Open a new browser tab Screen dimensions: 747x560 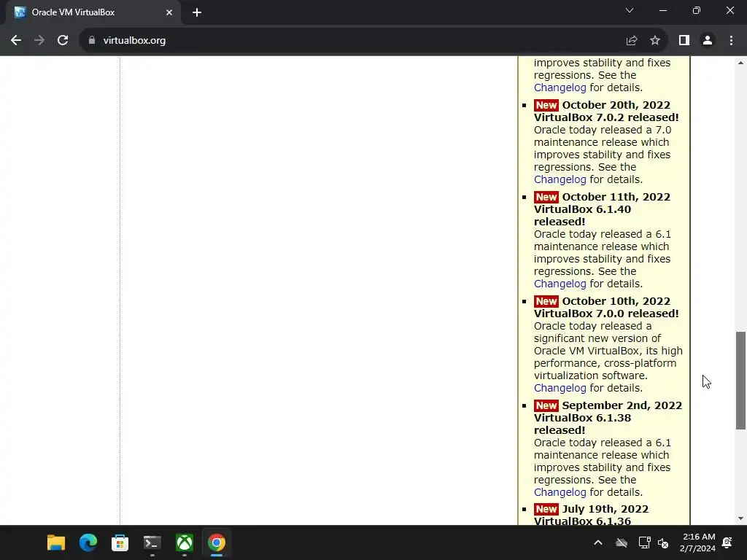pos(197,12)
